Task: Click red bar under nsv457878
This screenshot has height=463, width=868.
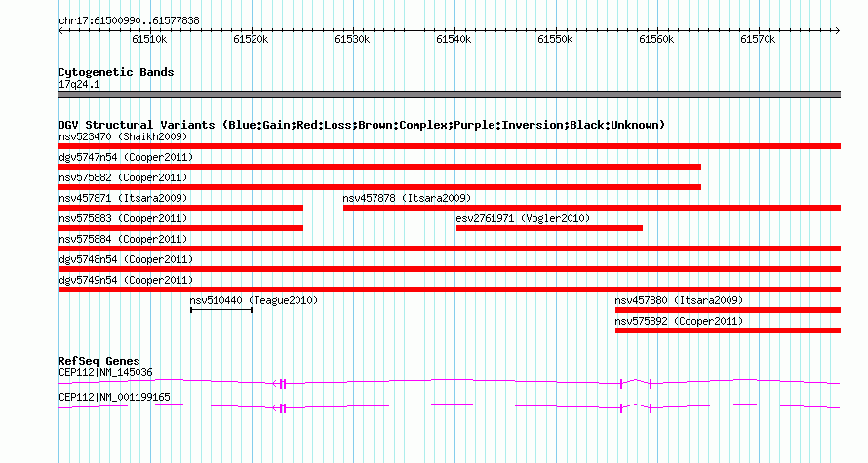Action: click(592, 208)
